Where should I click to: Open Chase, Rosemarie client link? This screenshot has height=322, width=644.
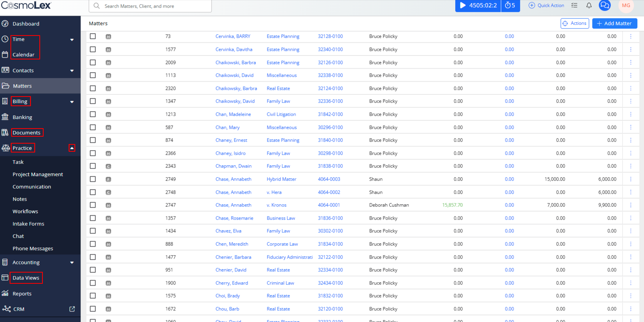(x=234, y=218)
